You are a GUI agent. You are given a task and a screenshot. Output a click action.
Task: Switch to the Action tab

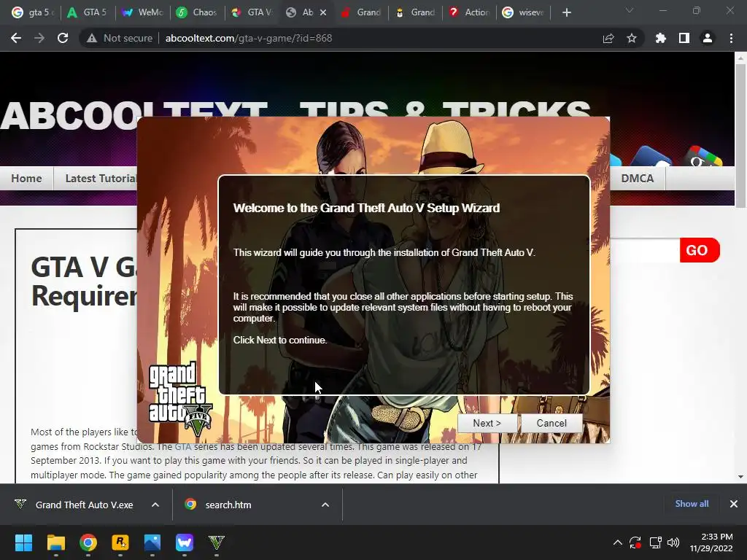(x=470, y=12)
